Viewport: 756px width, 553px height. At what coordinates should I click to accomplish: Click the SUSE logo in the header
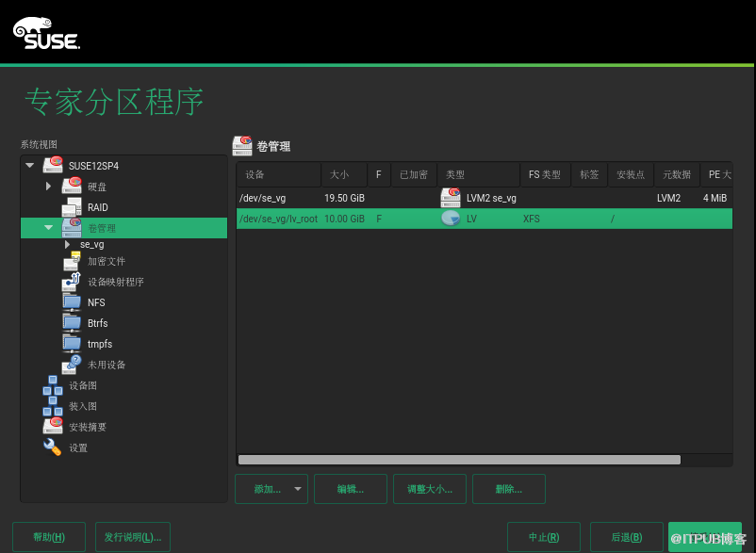tap(47, 33)
